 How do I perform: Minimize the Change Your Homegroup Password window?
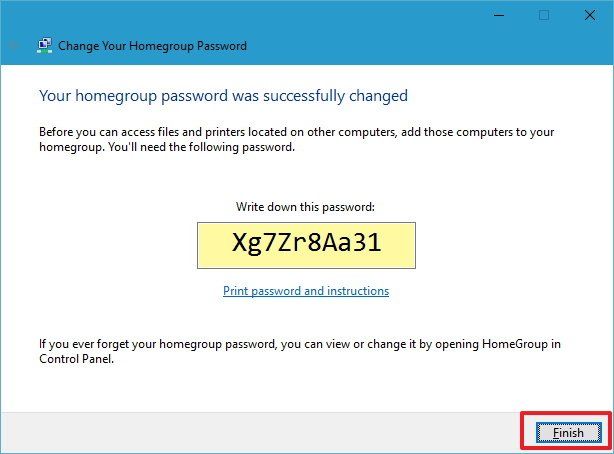coord(499,16)
